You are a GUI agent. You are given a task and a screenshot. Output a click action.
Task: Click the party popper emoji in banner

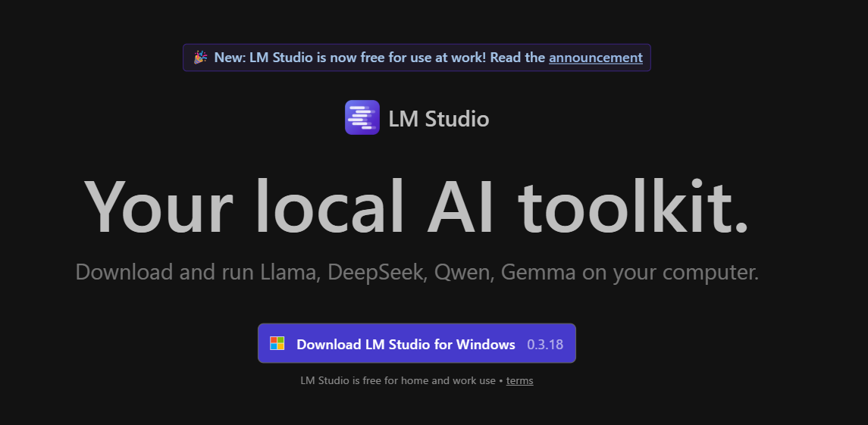click(x=200, y=58)
